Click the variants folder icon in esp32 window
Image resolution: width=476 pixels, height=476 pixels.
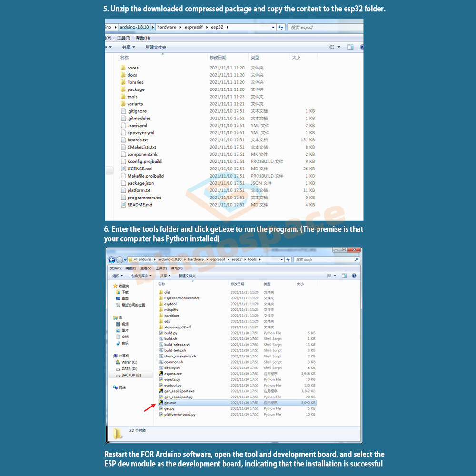coord(123,104)
